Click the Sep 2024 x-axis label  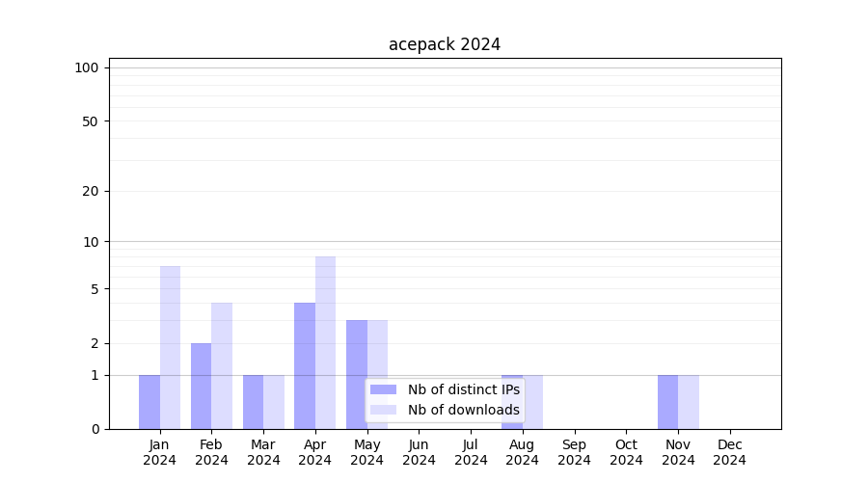[x=574, y=452]
